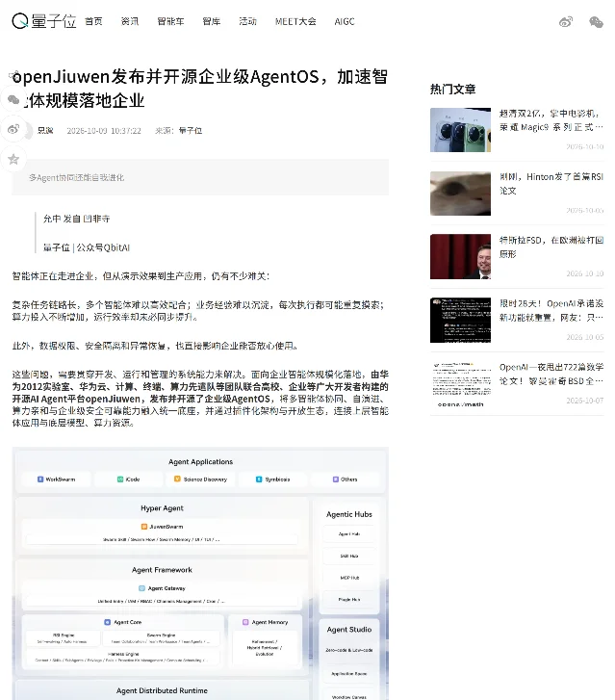Click the openai/math thumbnail image
The image size is (615, 700).
point(460,384)
